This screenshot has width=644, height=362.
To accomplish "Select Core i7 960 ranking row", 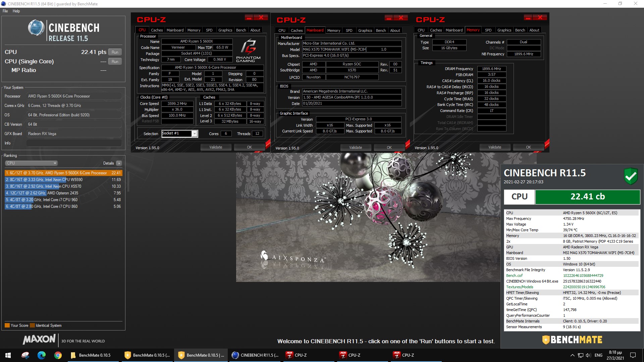I will pos(63,200).
